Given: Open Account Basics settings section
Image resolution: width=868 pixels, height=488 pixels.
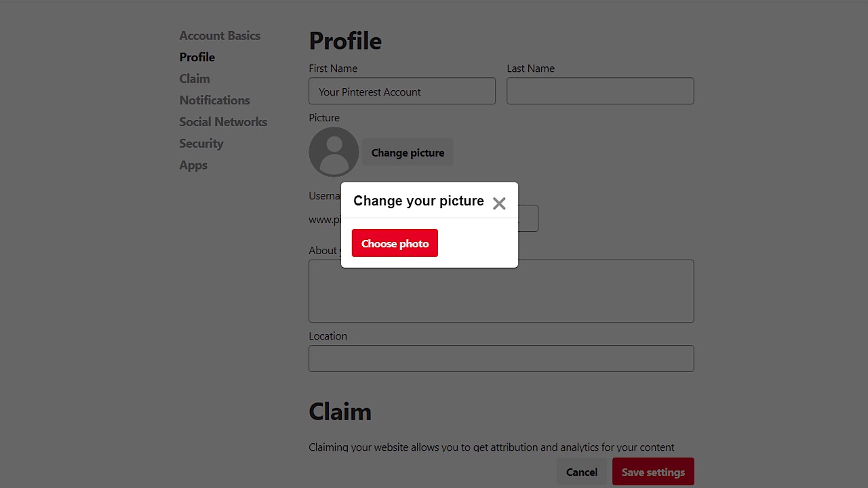Looking at the screenshot, I should tap(220, 35).
